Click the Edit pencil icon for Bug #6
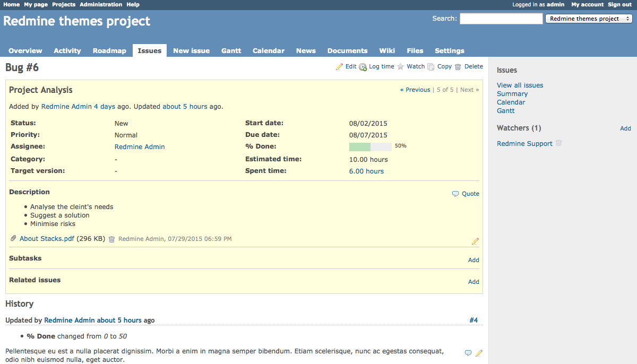The image size is (637, 364). (340, 67)
